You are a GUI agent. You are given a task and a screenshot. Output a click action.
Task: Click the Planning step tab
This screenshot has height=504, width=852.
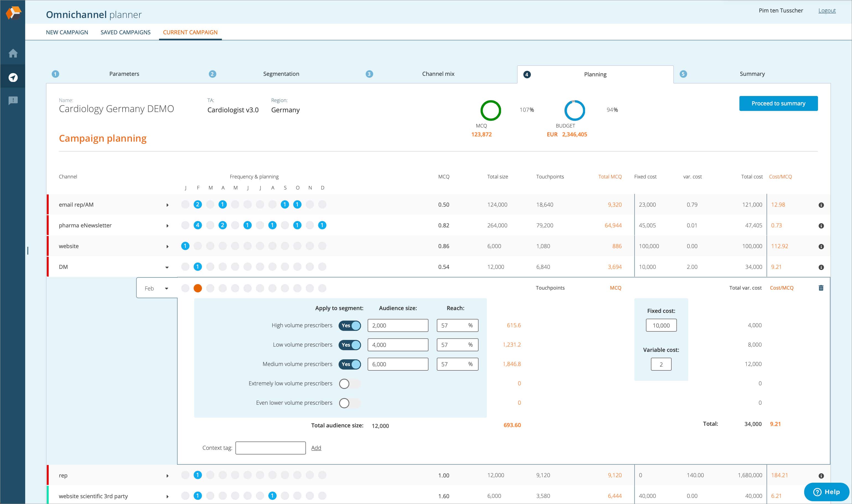coord(595,74)
